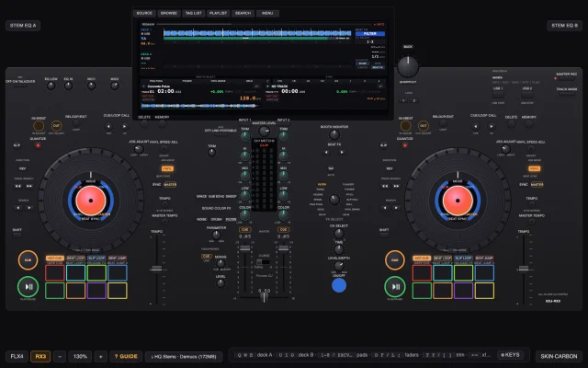The height and width of the screenshot is (368, 588).
Task: Click the Beat FX select rotary knob
Action: point(334,199)
